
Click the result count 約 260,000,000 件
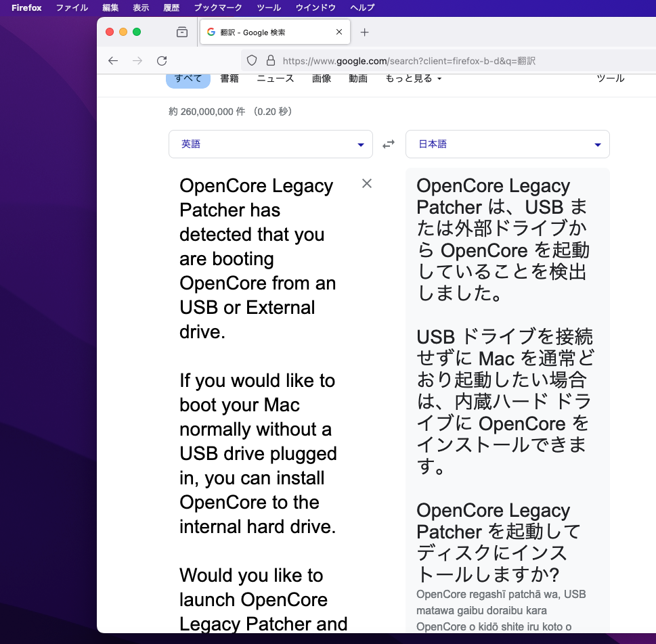coord(206,112)
